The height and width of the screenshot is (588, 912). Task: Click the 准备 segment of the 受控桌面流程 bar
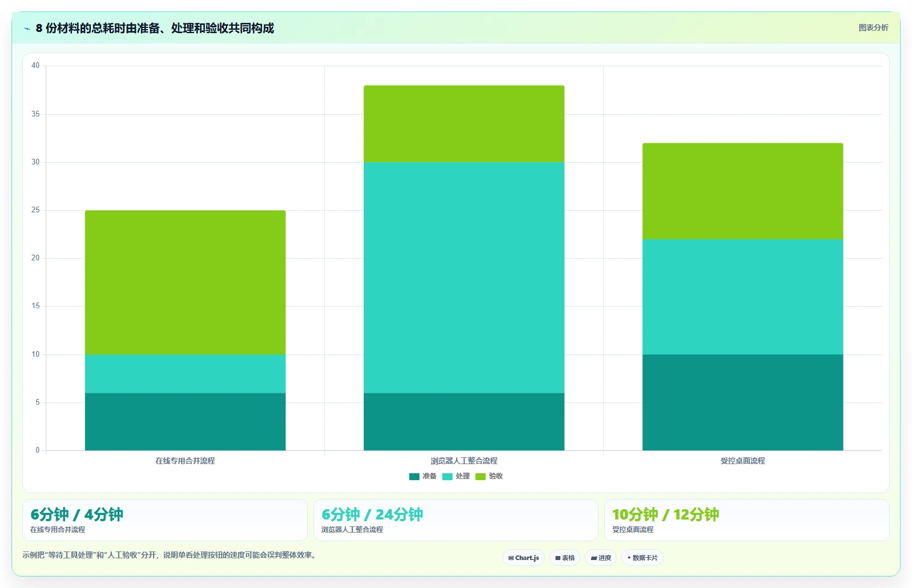(742, 402)
